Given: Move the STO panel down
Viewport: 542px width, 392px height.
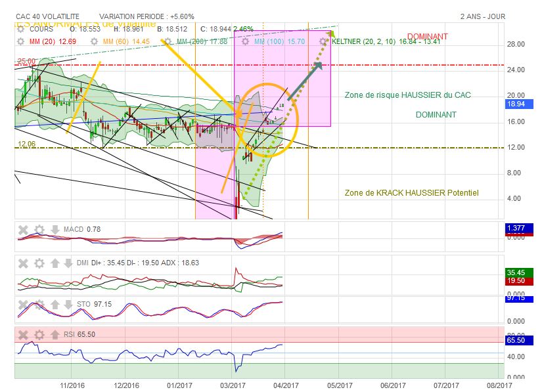Looking at the screenshot, I should pyautogui.click(x=68, y=305).
